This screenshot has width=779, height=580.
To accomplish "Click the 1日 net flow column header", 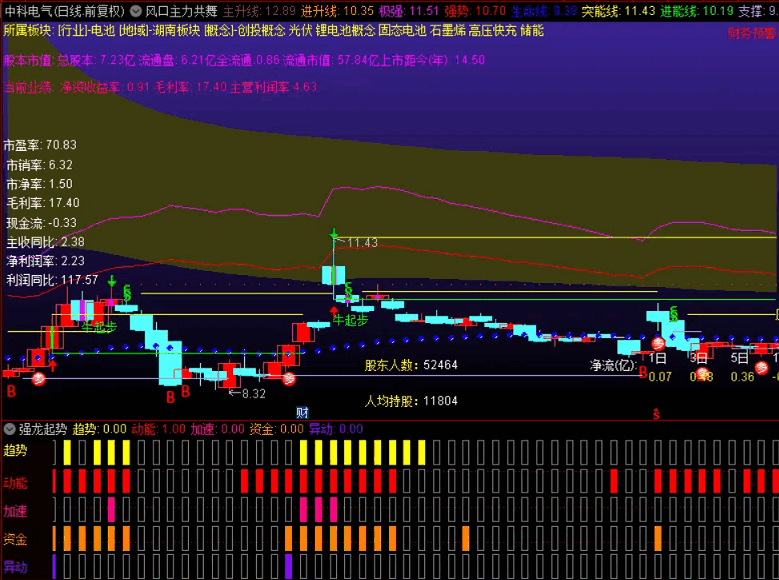I will pos(657,358).
